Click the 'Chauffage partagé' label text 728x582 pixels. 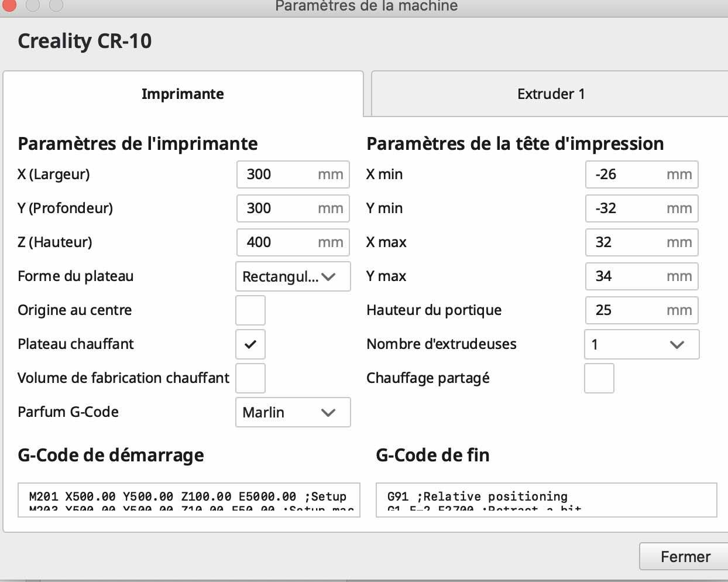[428, 378]
